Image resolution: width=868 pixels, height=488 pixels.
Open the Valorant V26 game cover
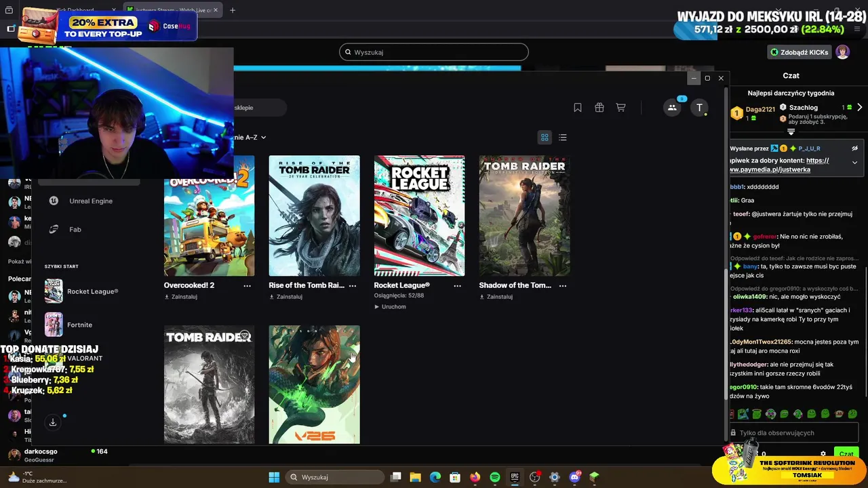314,384
